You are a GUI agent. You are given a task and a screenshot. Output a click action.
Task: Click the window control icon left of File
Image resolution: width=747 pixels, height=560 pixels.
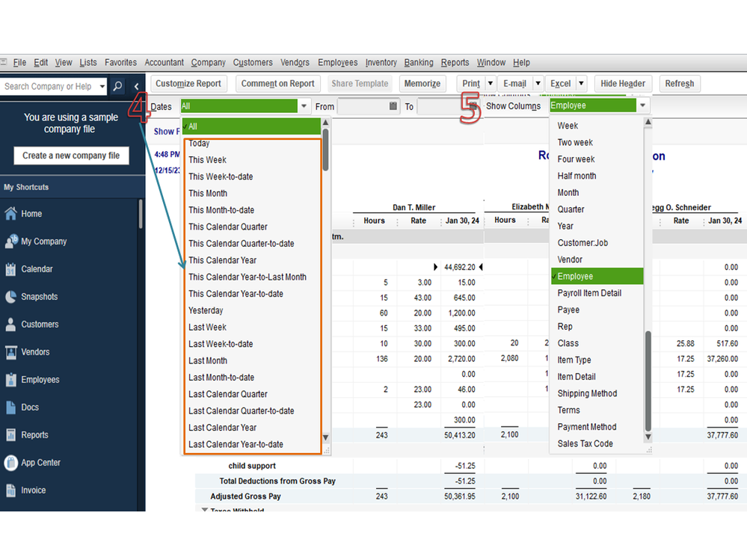(4, 62)
